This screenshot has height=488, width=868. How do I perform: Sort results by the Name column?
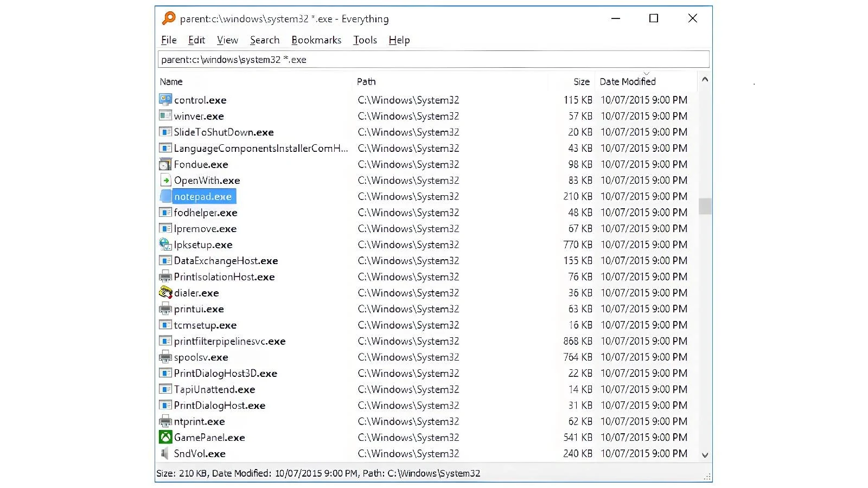tap(255, 81)
